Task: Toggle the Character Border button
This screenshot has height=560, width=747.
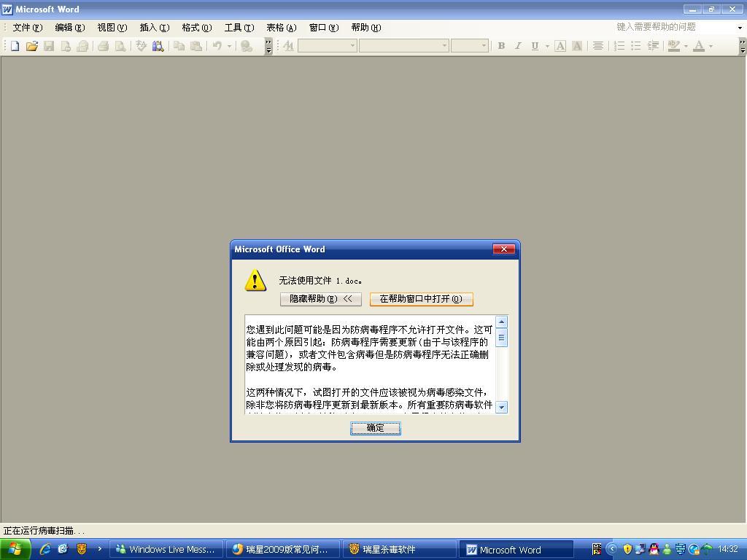Action: click(560, 46)
